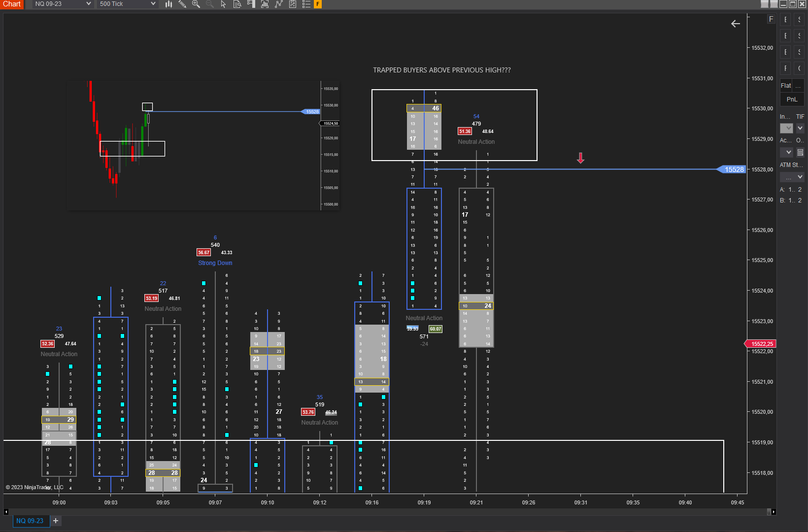This screenshot has height=532, width=808.
Task: Click the Flat position button
Action: (x=786, y=86)
